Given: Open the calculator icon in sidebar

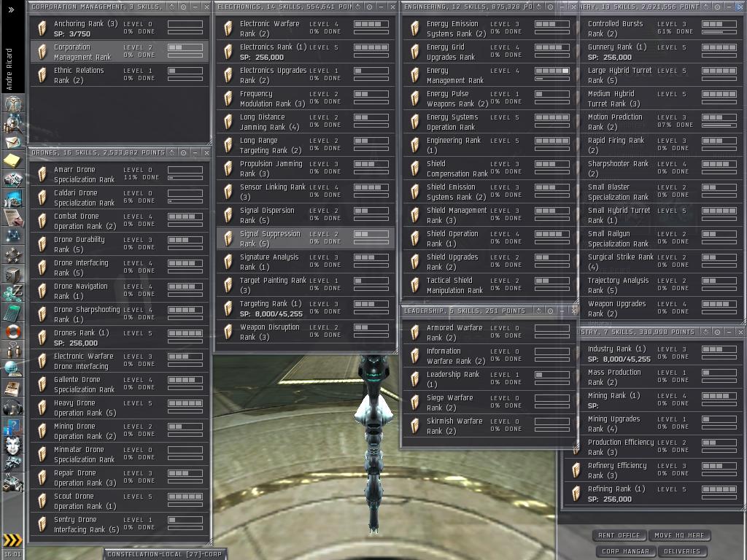Looking at the screenshot, I should pos(12,312).
